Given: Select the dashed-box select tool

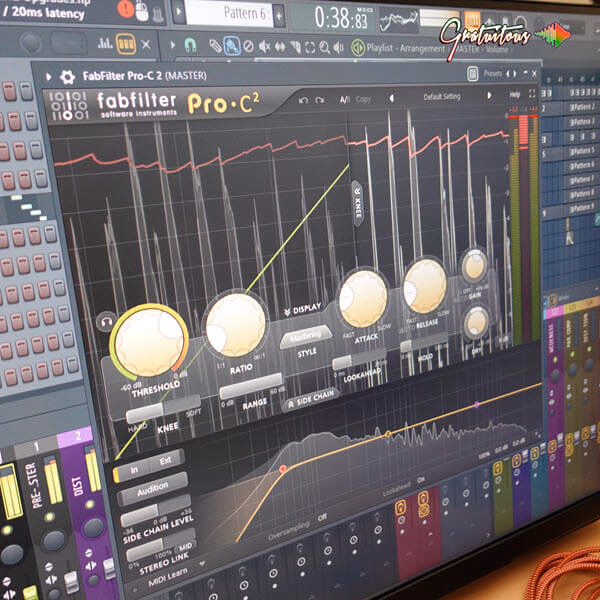Looking at the screenshot, I should click(x=310, y=47).
